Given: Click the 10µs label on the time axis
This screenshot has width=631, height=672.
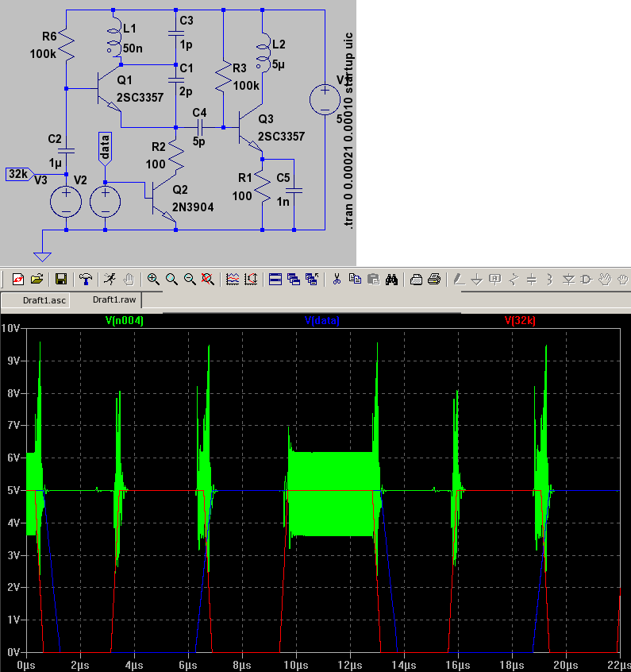Looking at the screenshot, I should tap(296, 665).
